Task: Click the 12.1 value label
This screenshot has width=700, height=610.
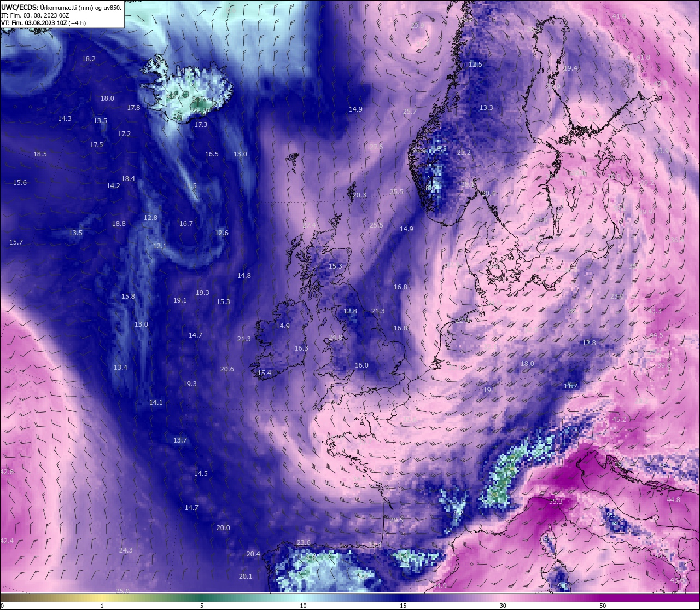Action: coord(160,246)
